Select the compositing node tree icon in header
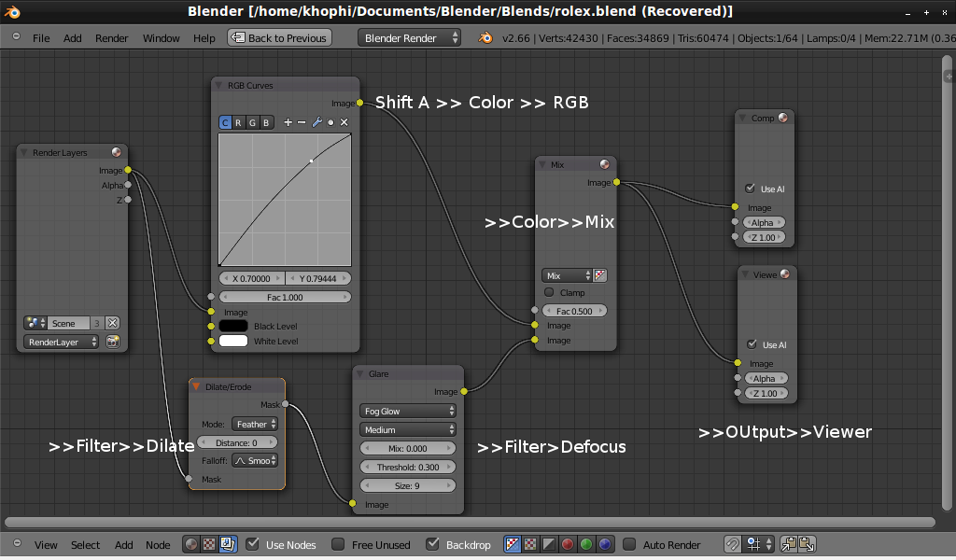 [x=227, y=544]
